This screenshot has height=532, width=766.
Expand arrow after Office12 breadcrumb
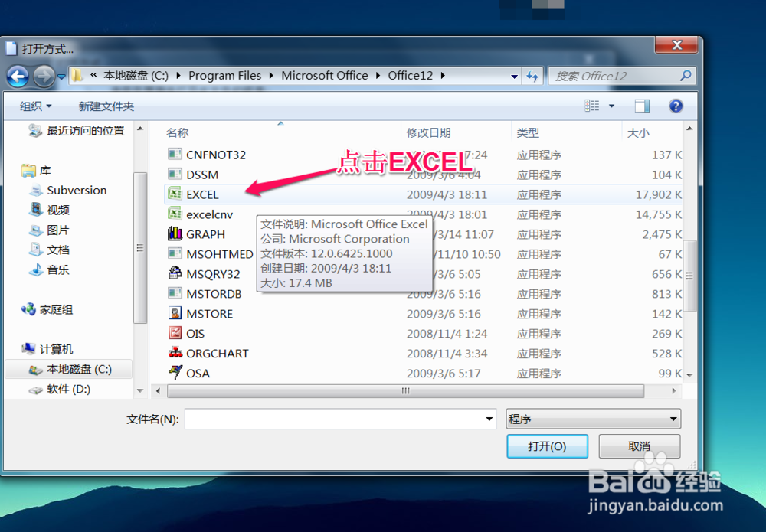(x=443, y=76)
